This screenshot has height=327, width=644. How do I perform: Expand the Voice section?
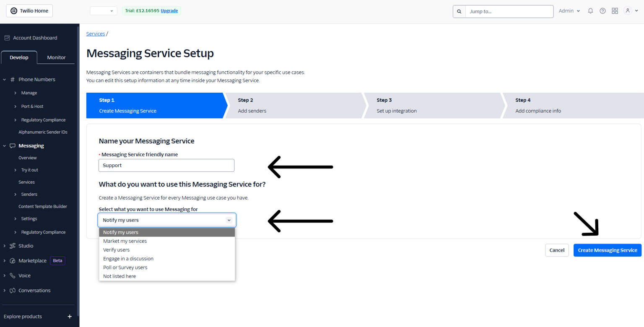click(5, 276)
